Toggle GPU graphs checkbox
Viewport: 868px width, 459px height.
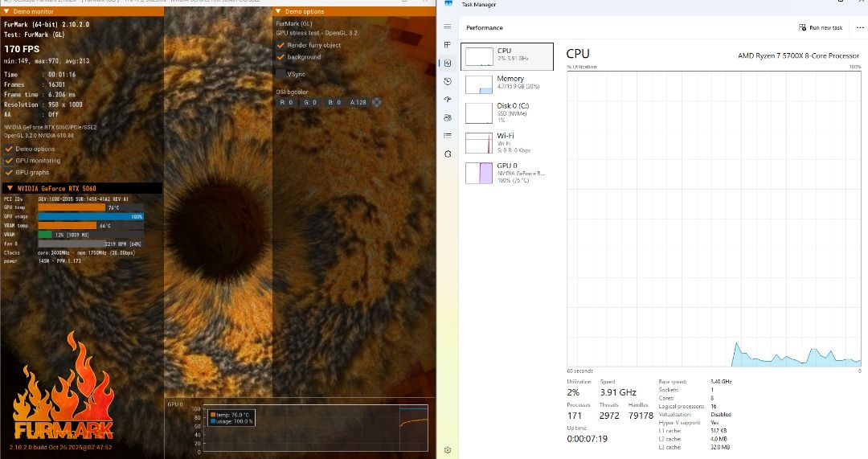[9, 172]
